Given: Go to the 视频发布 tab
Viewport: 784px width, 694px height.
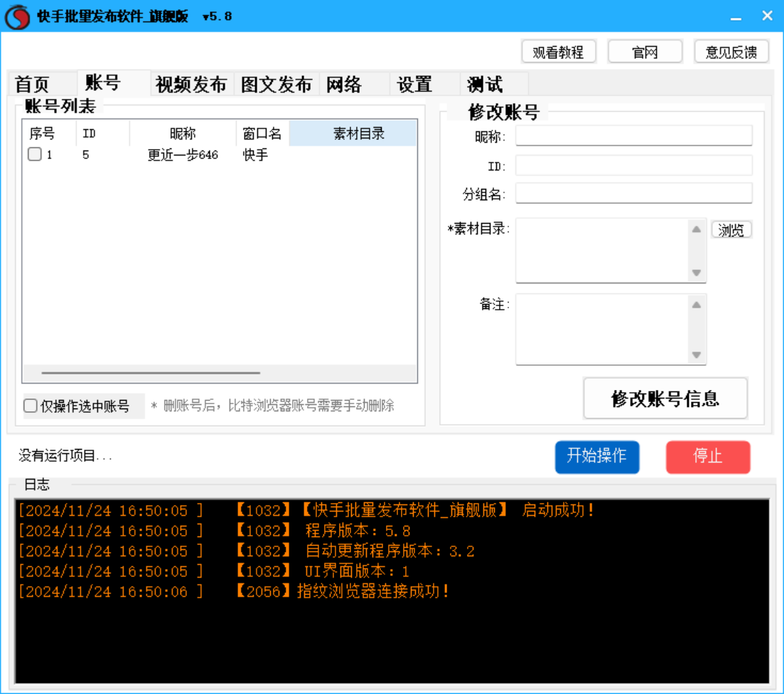Looking at the screenshot, I should tap(191, 83).
